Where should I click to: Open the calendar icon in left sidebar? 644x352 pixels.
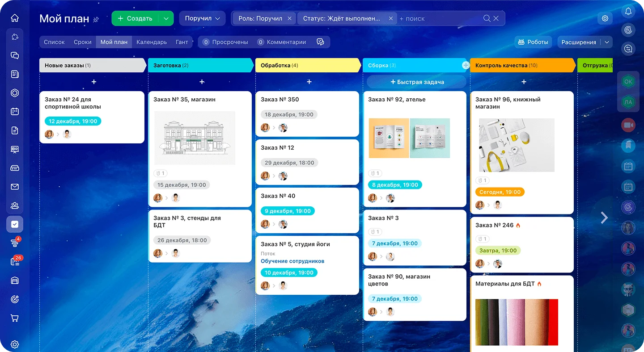click(15, 112)
